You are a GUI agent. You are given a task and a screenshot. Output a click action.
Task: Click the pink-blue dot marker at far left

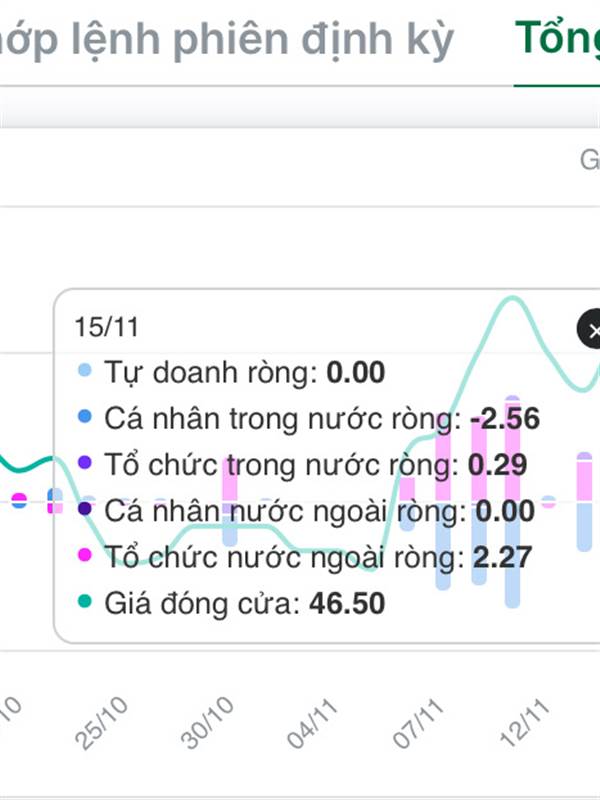[x=19, y=501]
